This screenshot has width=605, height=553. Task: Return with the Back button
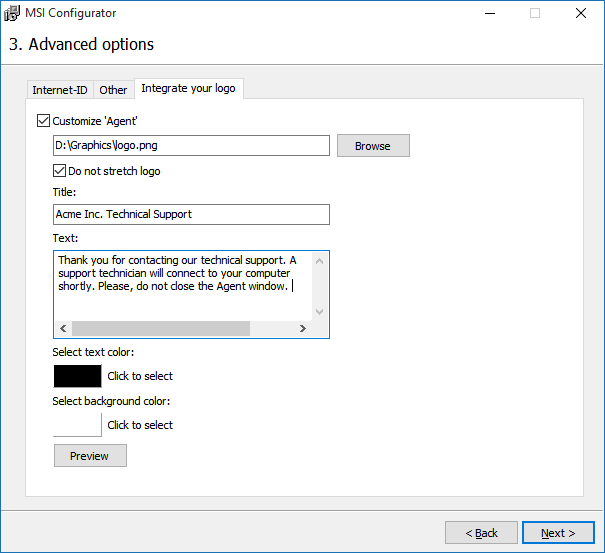click(x=481, y=533)
